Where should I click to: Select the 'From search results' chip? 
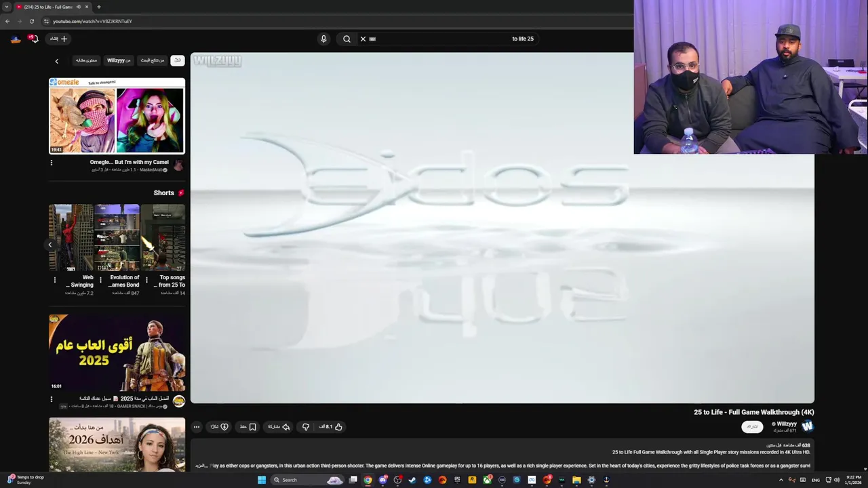[x=153, y=60]
